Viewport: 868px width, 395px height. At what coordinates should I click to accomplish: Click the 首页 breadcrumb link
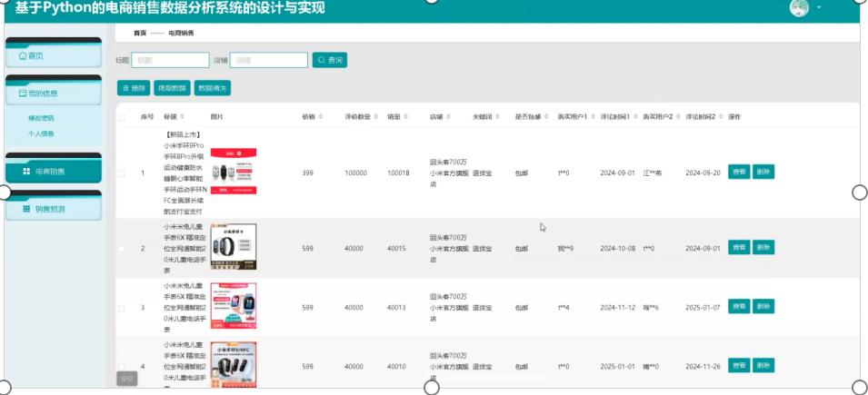(139, 34)
